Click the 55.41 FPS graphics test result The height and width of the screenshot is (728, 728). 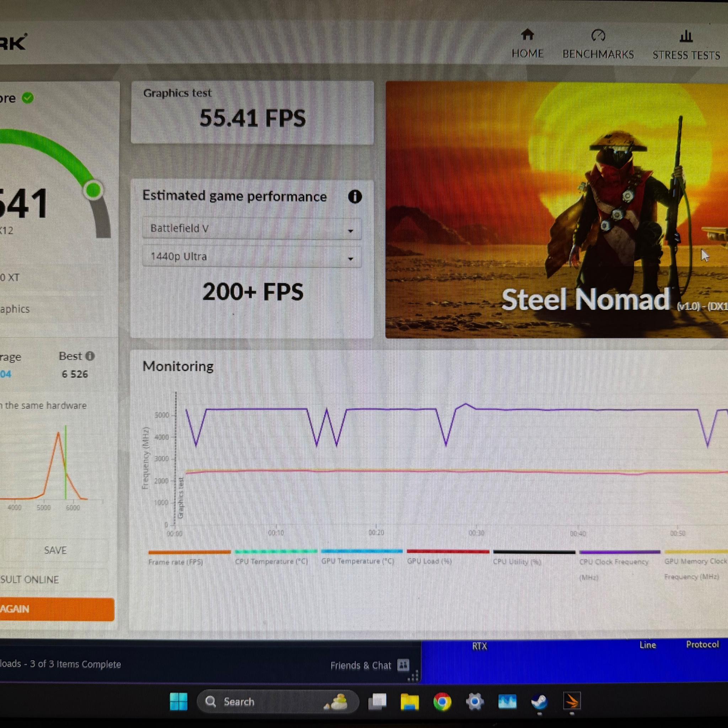(252, 118)
